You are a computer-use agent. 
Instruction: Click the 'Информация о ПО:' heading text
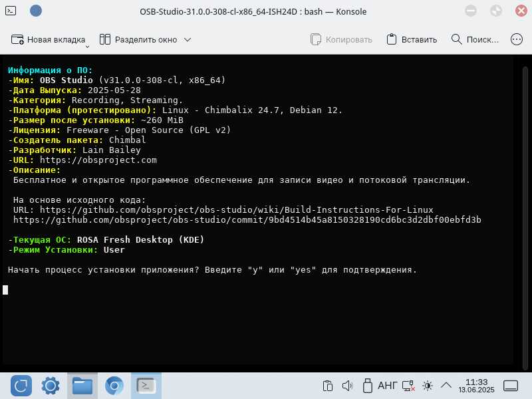tap(51, 70)
